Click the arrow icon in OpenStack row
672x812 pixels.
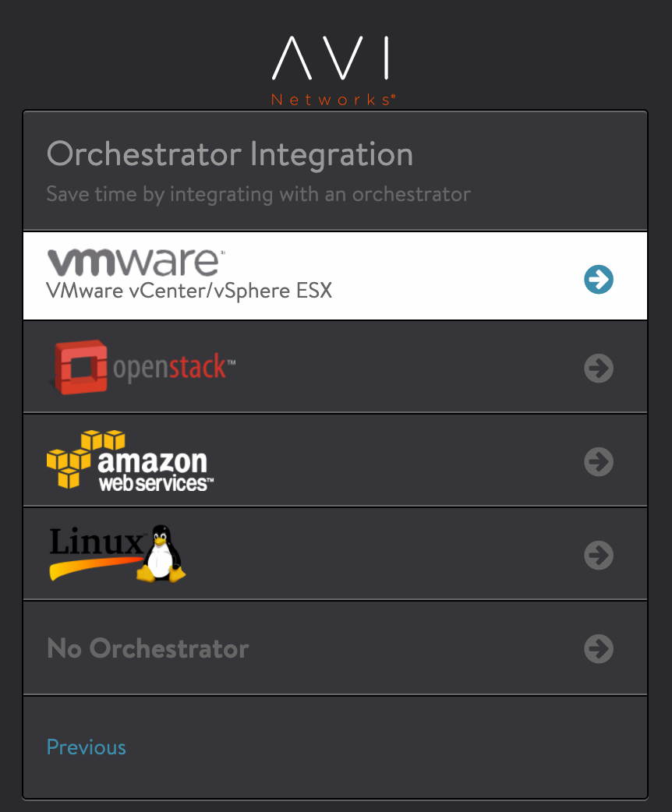coord(599,368)
